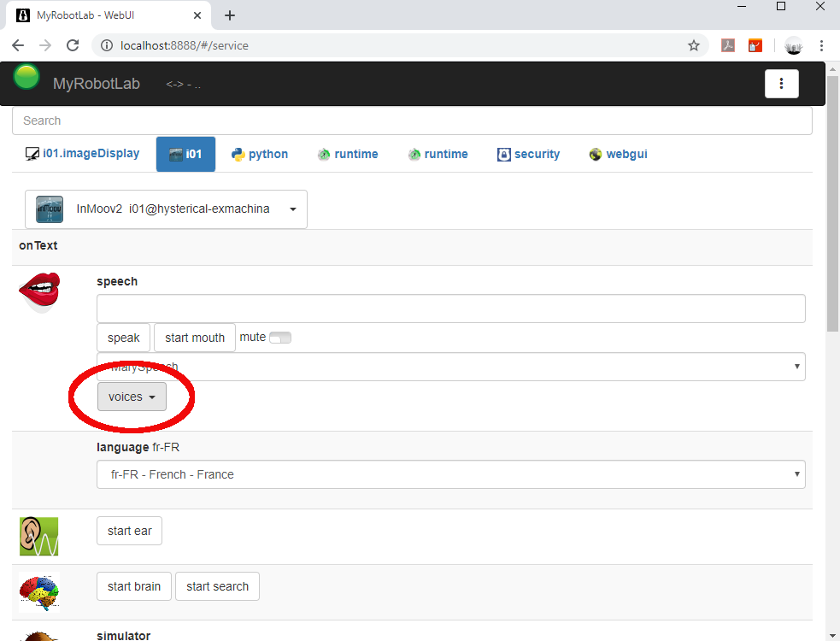Image resolution: width=840 pixels, height=641 pixels.
Task: Click the browser address bar URL
Action: [185, 45]
